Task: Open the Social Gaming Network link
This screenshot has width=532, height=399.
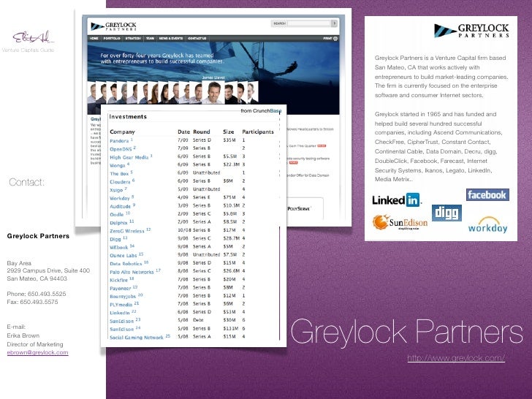Action: [x=137, y=338]
